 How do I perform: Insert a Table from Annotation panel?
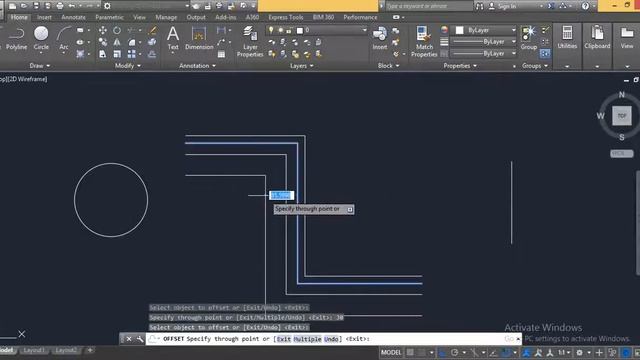tap(221, 54)
